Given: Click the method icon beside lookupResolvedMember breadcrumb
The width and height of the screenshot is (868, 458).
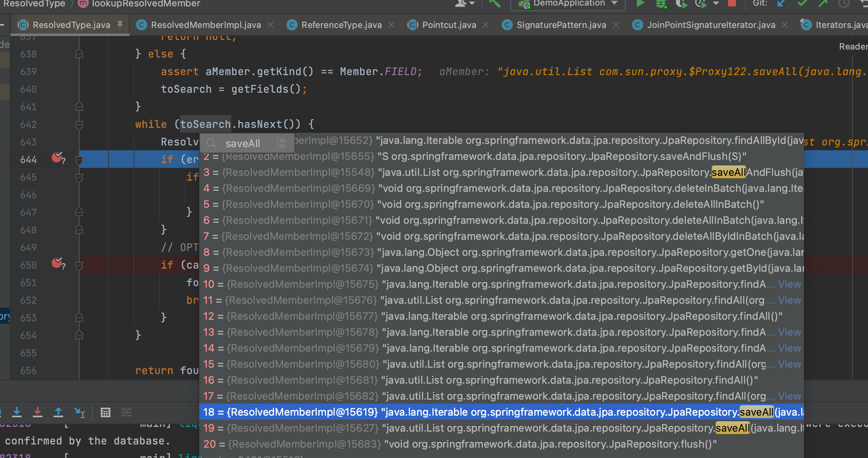Looking at the screenshot, I should [83, 4].
